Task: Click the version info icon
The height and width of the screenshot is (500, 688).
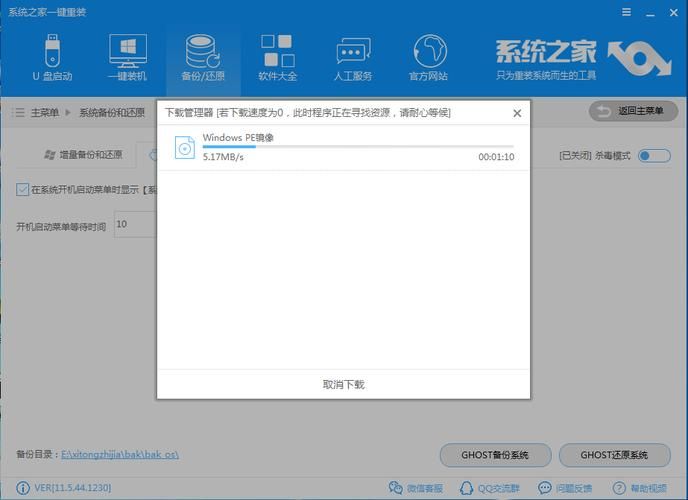Action: click(23, 488)
